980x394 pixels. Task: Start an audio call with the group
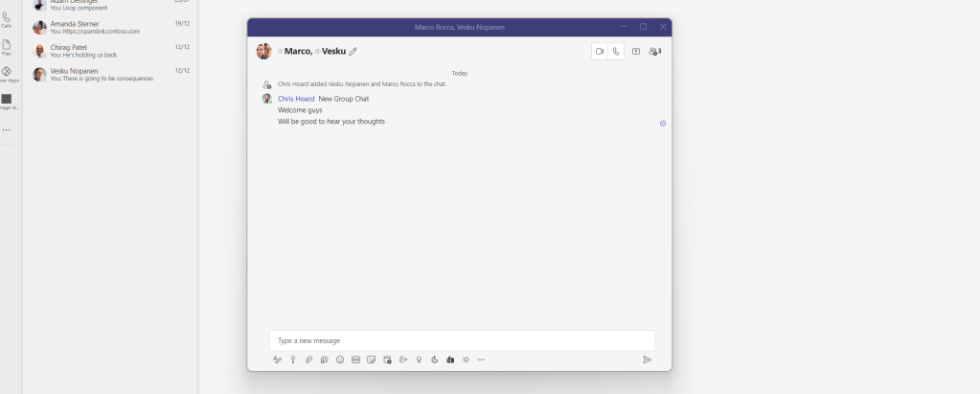618,51
